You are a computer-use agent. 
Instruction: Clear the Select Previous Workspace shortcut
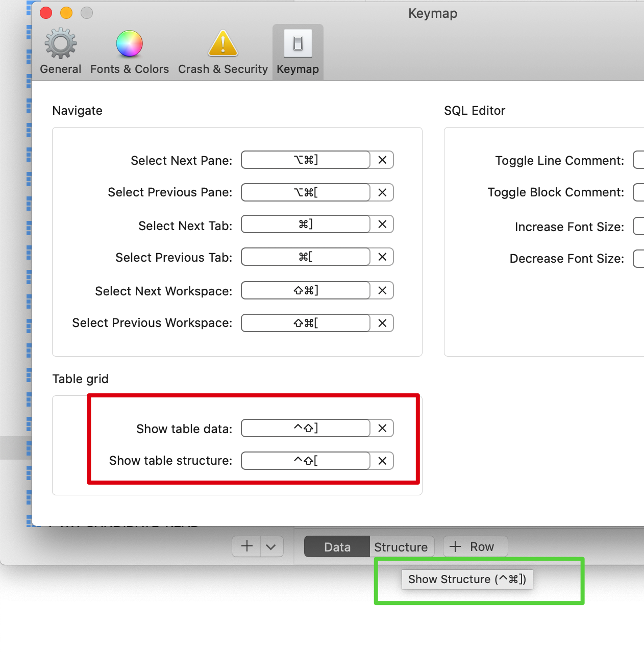[382, 322]
